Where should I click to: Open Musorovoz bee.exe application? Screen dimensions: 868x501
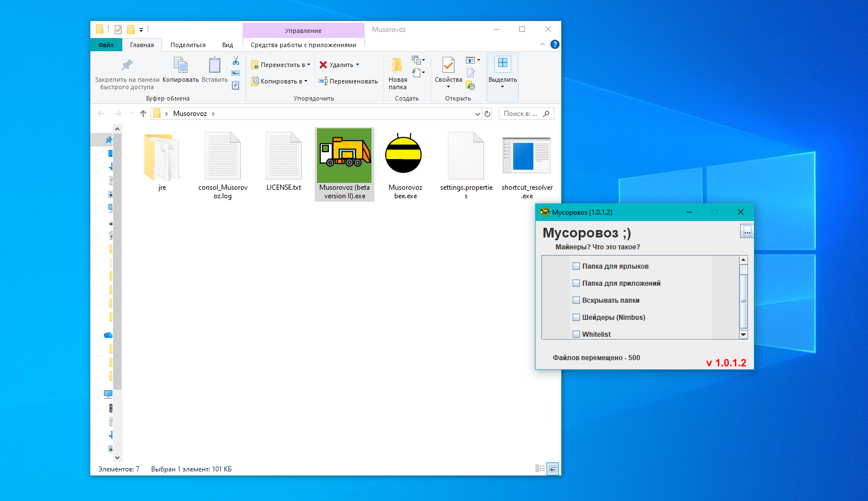tap(404, 155)
